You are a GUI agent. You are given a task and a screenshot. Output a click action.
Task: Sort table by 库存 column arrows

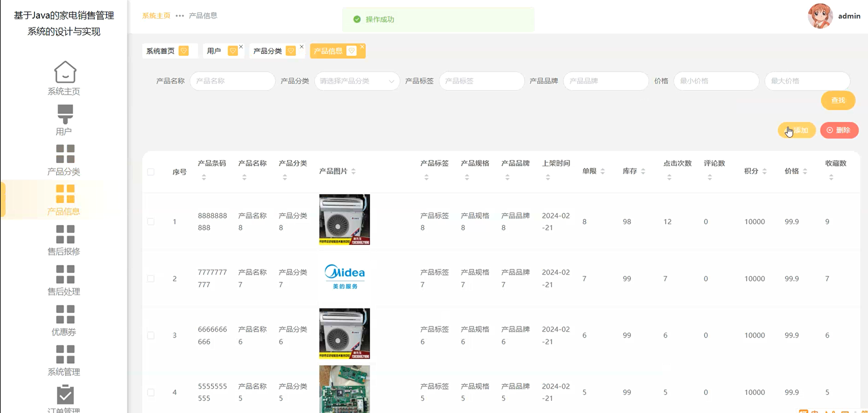coord(643,171)
